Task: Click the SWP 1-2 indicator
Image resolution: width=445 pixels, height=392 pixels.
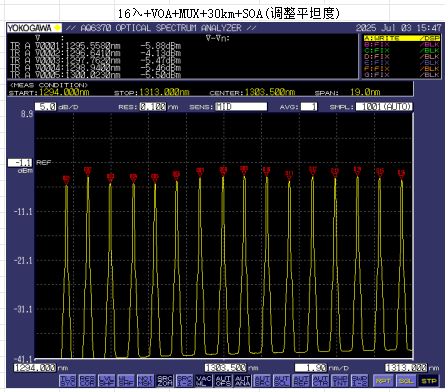Action: 359,380
